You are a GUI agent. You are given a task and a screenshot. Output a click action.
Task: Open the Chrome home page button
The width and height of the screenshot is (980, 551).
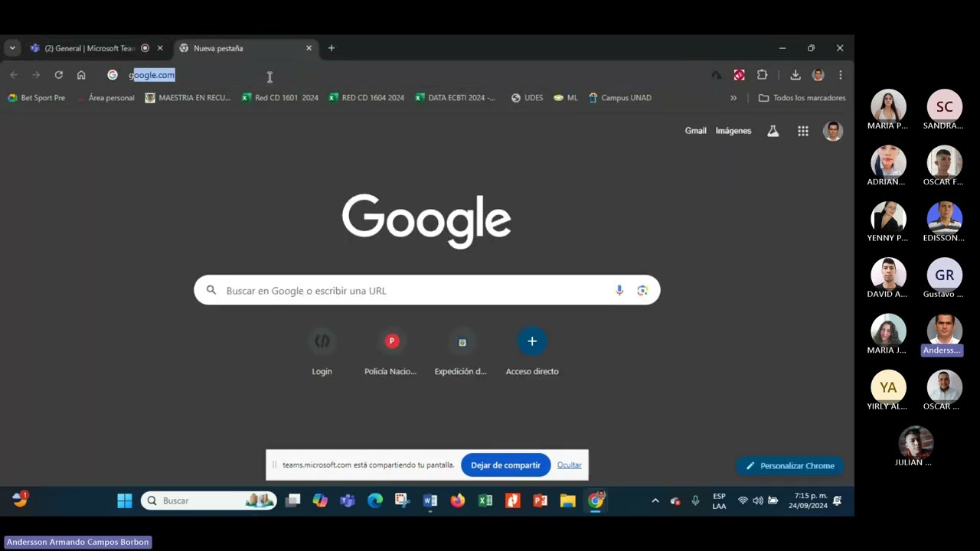coord(81,75)
